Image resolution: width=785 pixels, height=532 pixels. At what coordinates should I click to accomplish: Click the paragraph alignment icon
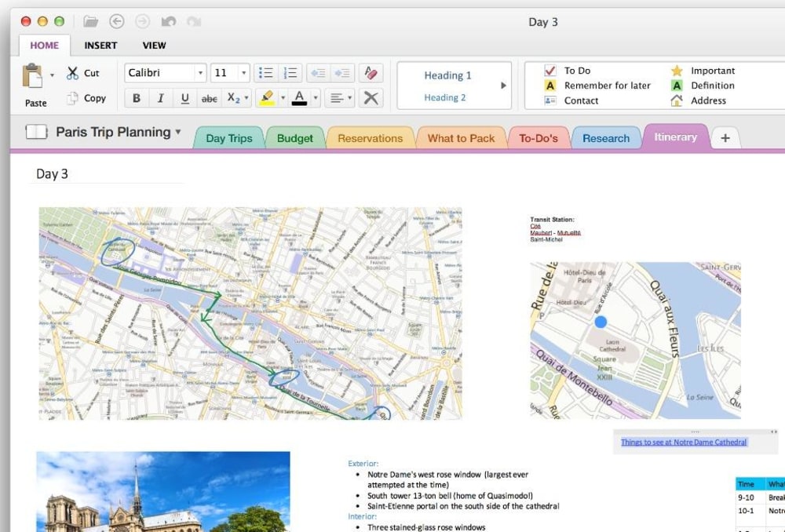coord(337,98)
